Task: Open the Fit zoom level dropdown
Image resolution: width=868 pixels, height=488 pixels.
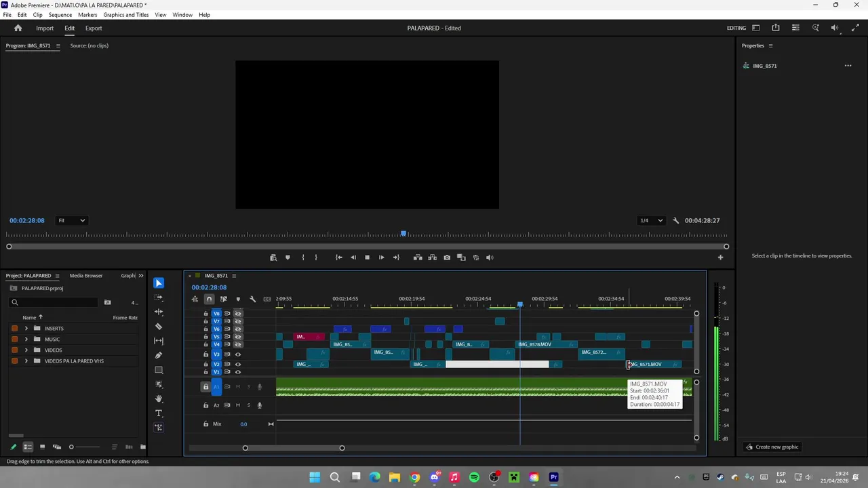Action: click(71, 220)
